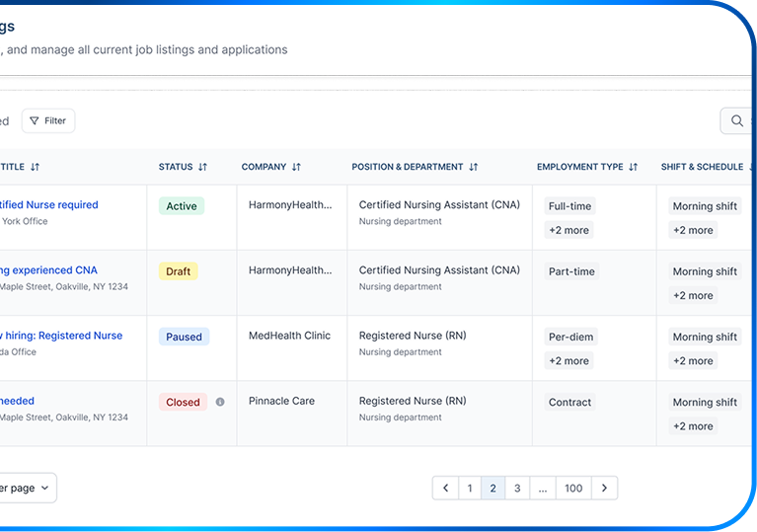Expand '+2 more' shifts in Closed row
Viewport: 757px width, 532px height.
[693, 426]
